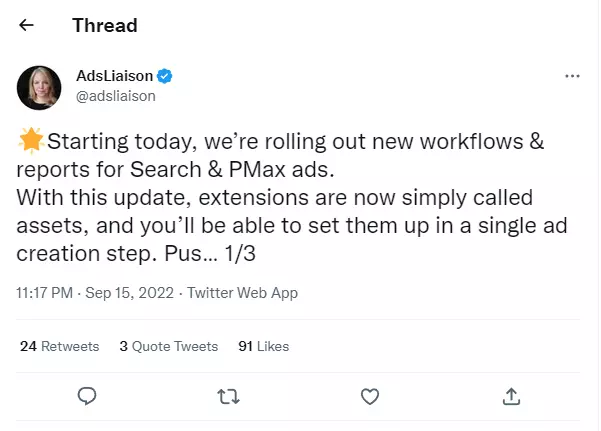Click the star emoji in tweet
The width and height of the screenshot is (601, 431).
[31, 140]
